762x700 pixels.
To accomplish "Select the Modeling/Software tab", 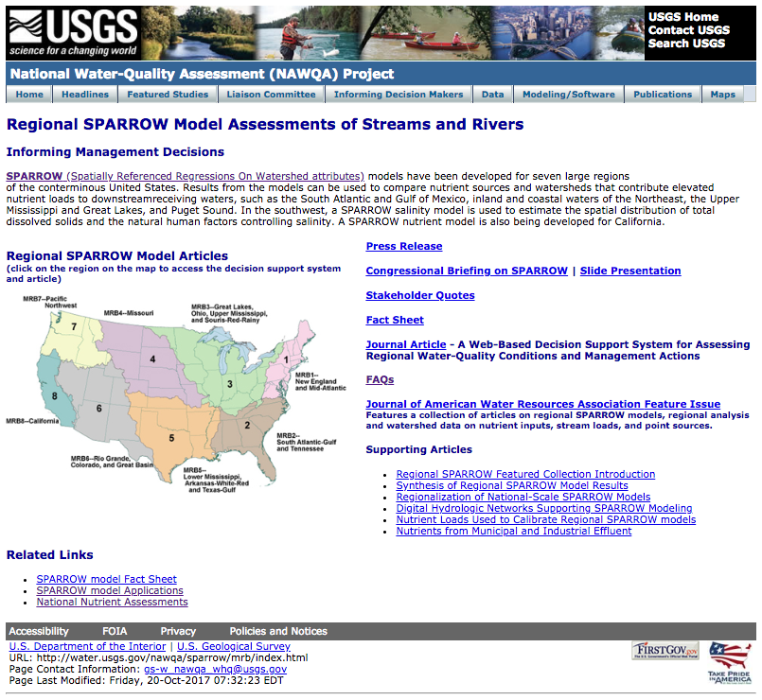I will point(568,94).
